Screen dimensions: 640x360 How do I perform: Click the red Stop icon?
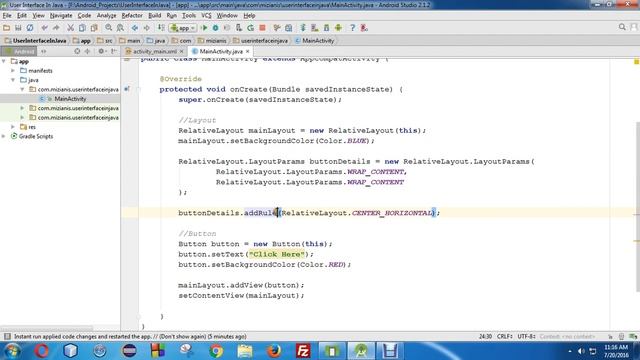pyautogui.click(x=262, y=28)
